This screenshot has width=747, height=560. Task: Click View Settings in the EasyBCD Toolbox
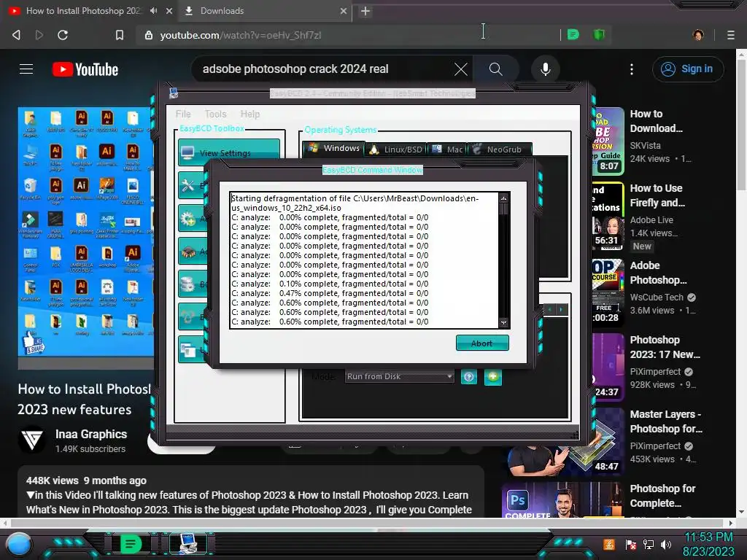click(x=229, y=152)
